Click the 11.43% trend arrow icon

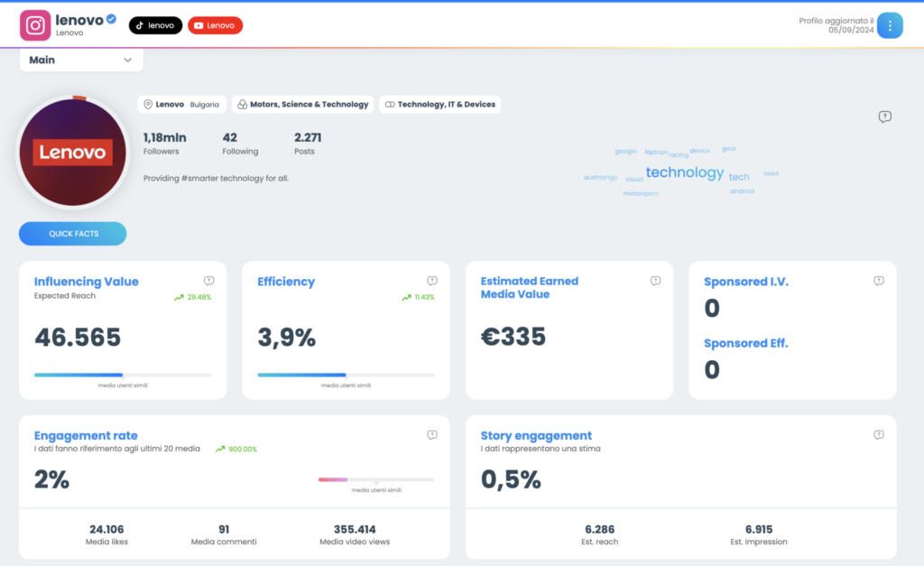click(x=407, y=297)
